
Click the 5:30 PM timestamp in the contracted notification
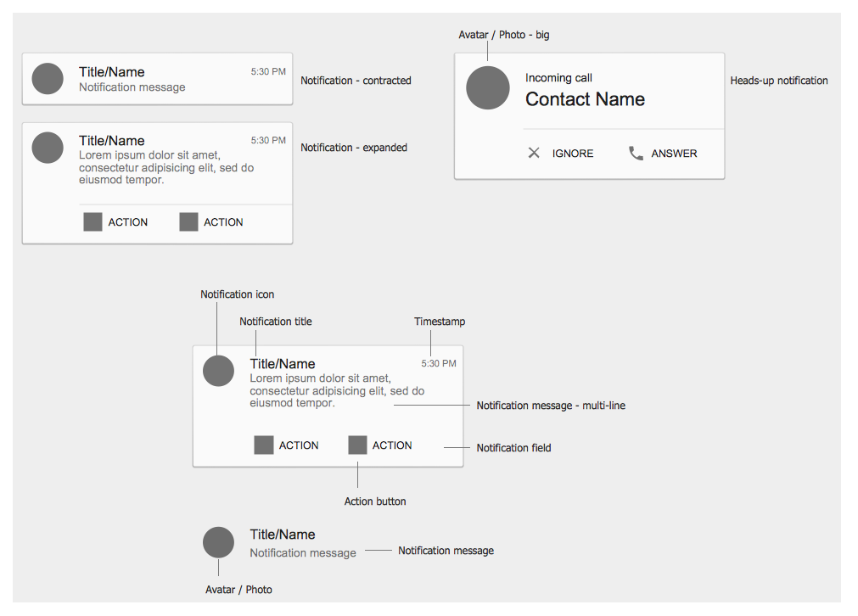[x=268, y=71]
